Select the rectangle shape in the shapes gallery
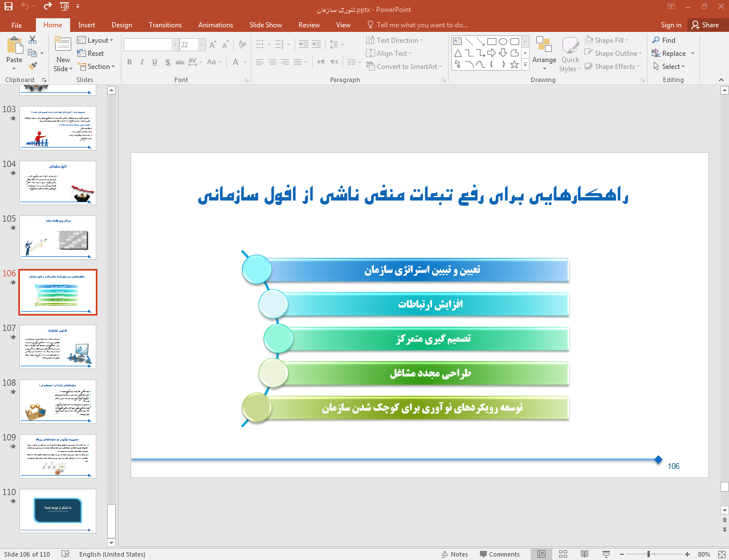The image size is (729, 560). pos(491,42)
